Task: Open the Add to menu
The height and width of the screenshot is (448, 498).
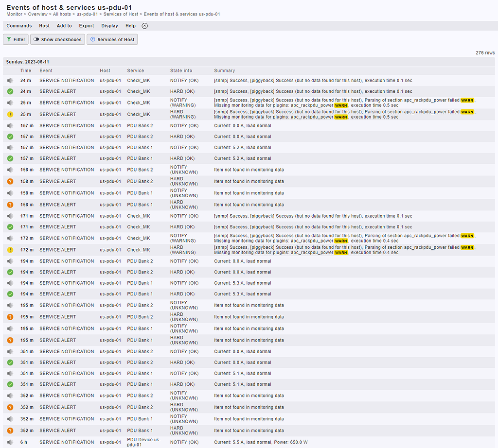Action: click(x=64, y=25)
